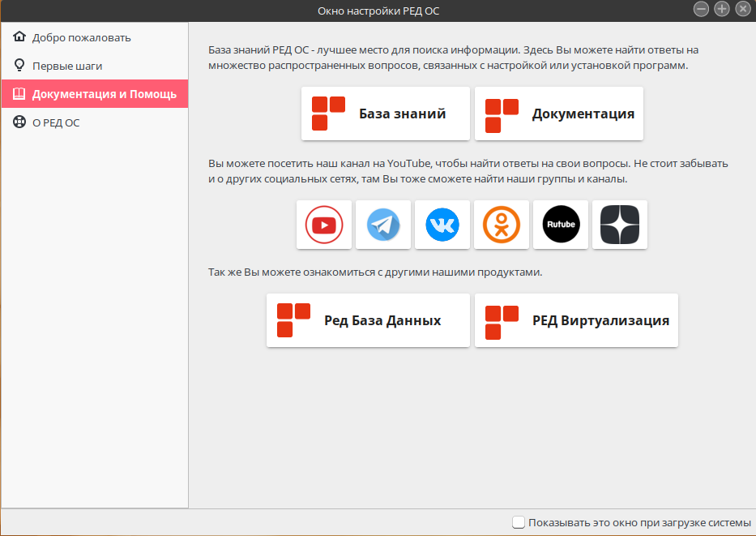Click the label Показывать это окно при загрузке
The image size is (756, 536).
click(x=639, y=522)
